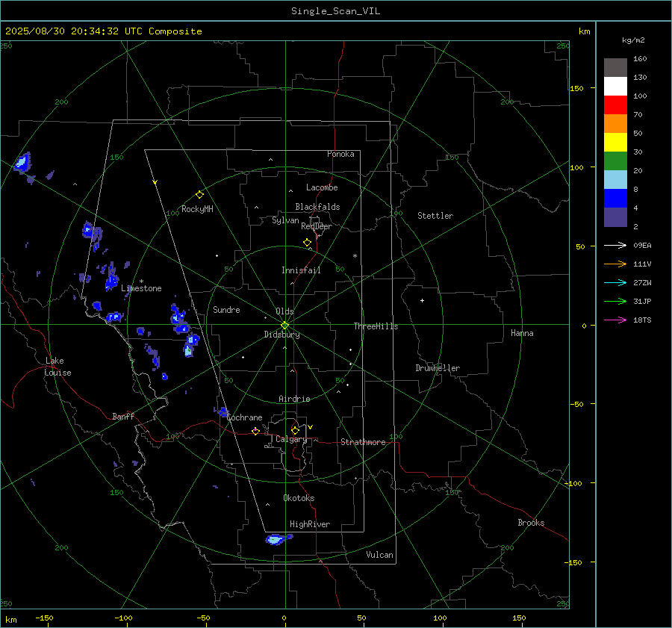This screenshot has width=672, height=628.
Task: Click the ThreeHills label
Action: point(376,326)
